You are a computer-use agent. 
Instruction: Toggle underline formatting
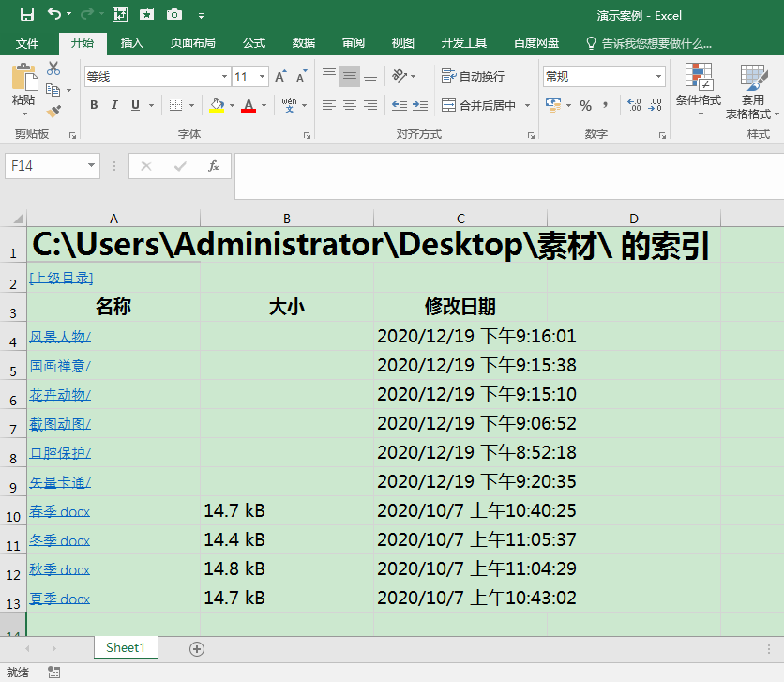[135, 104]
